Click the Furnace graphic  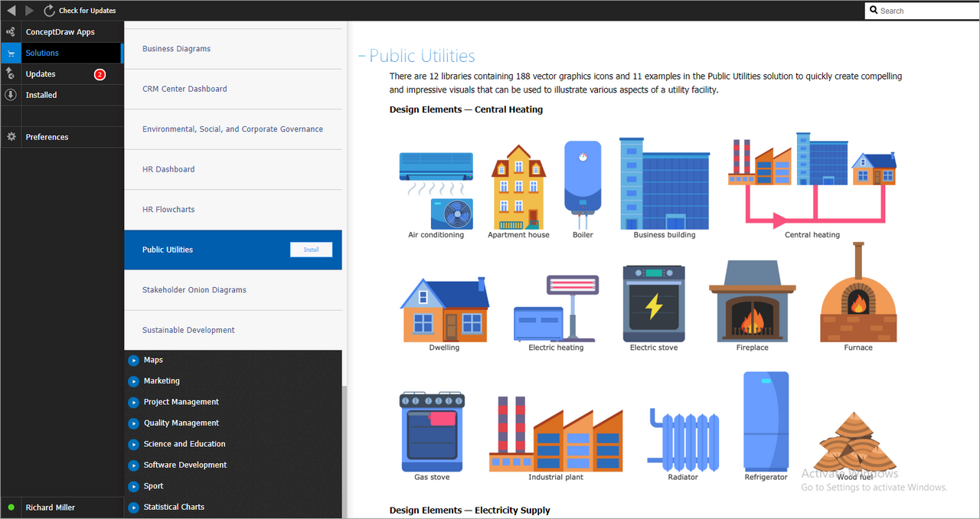tap(858, 292)
